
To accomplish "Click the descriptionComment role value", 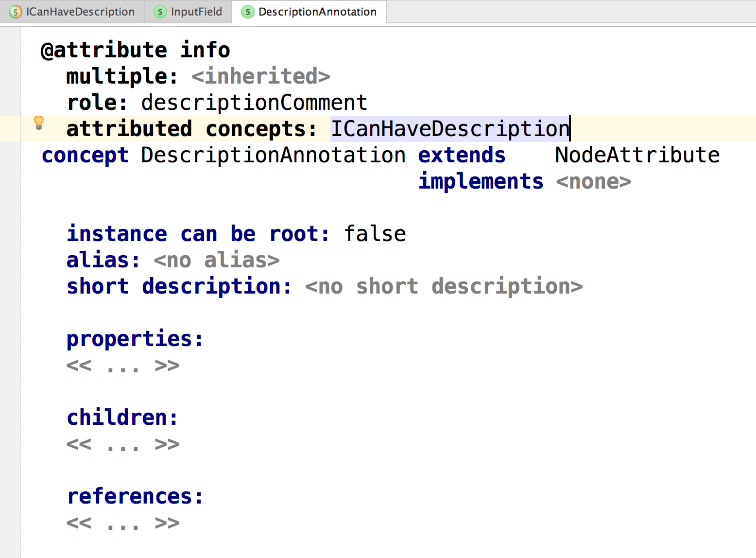I will coord(254,102).
